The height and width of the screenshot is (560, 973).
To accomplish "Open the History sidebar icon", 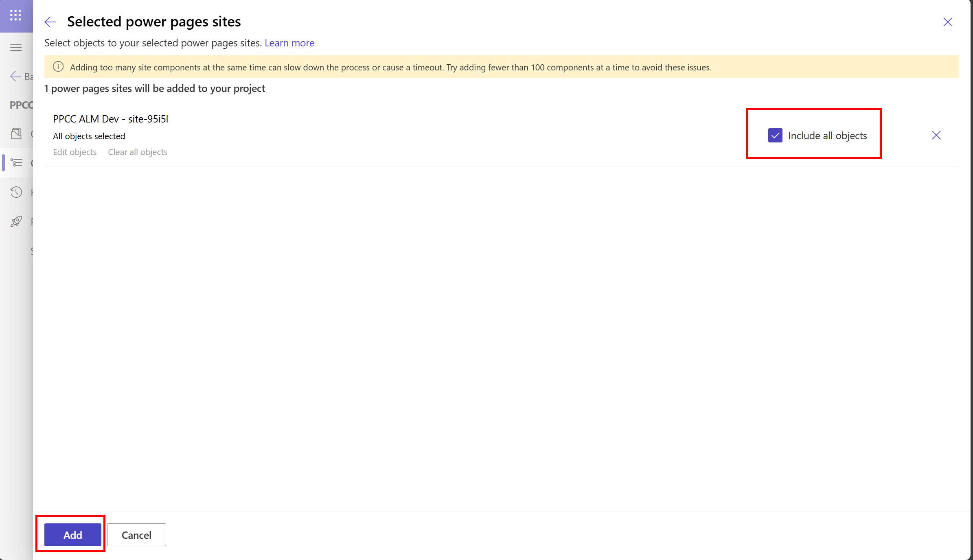I will click(x=16, y=192).
